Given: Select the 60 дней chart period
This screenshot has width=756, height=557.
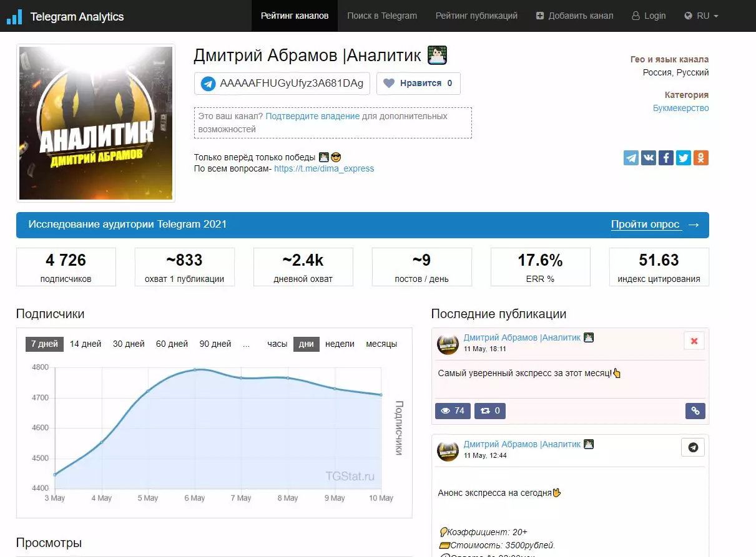Looking at the screenshot, I should coord(172,344).
